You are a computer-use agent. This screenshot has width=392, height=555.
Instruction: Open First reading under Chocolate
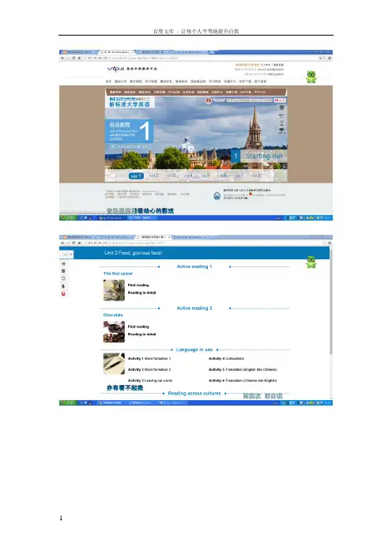click(138, 327)
